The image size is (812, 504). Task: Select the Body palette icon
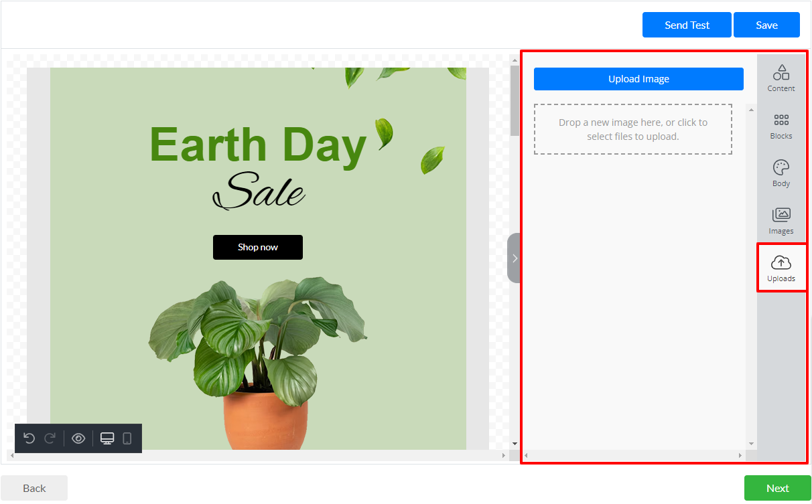(781, 173)
